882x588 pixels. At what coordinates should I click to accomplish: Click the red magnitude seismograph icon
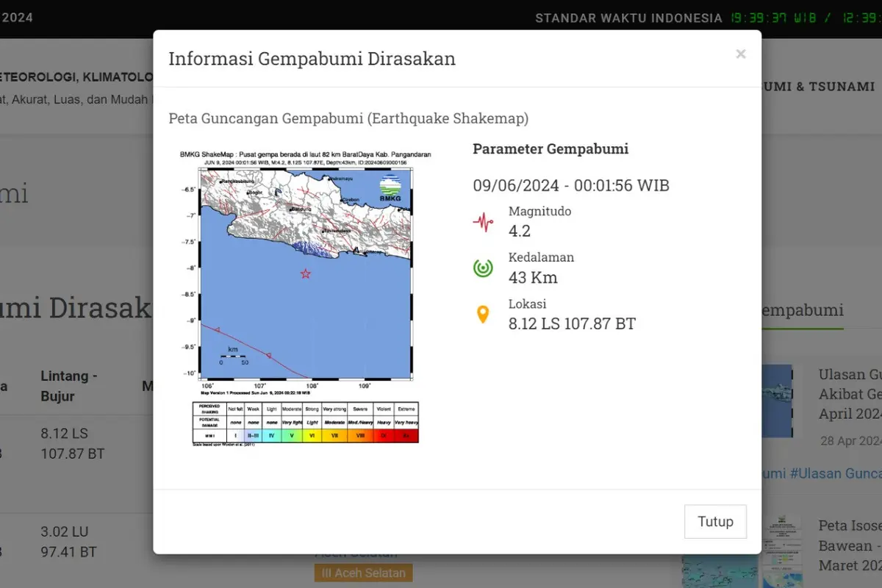483,222
